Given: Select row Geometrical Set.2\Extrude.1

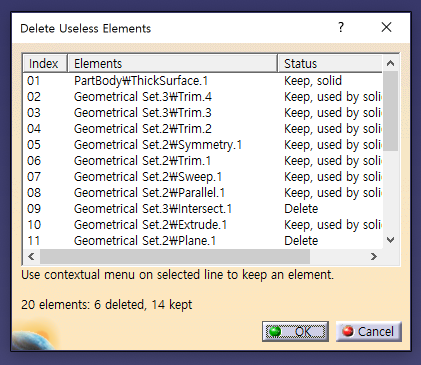Looking at the screenshot, I should pos(203,225).
